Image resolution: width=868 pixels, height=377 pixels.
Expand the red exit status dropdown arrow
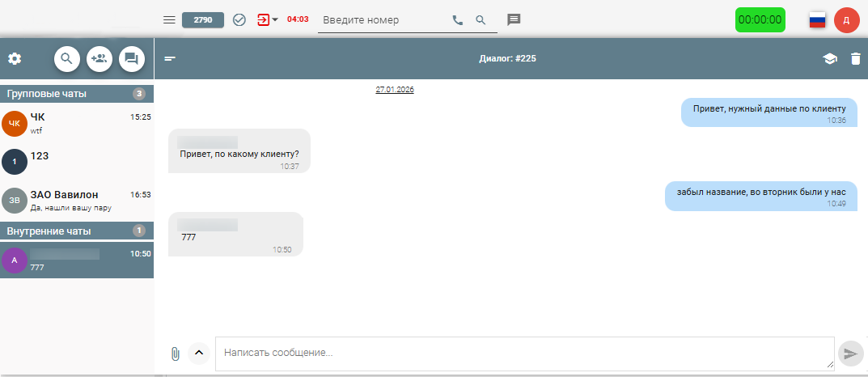(275, 20)
